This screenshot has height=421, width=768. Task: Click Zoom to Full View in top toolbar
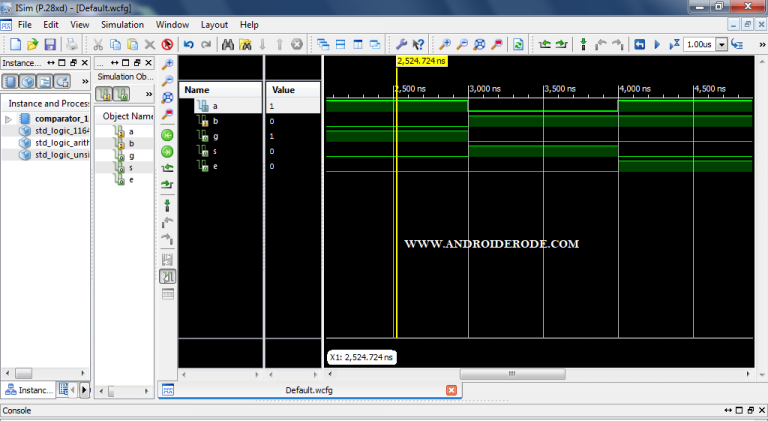tap(480, 45)
